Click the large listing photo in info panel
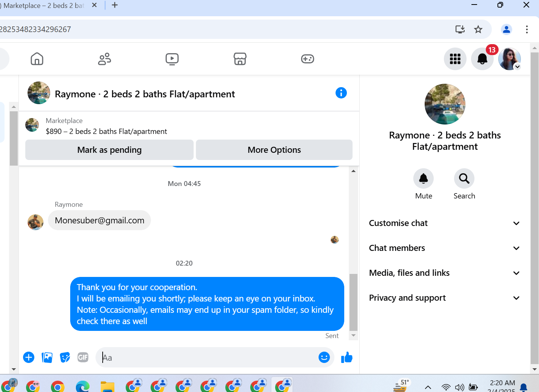The image size is (539, 392). point(445,104)
